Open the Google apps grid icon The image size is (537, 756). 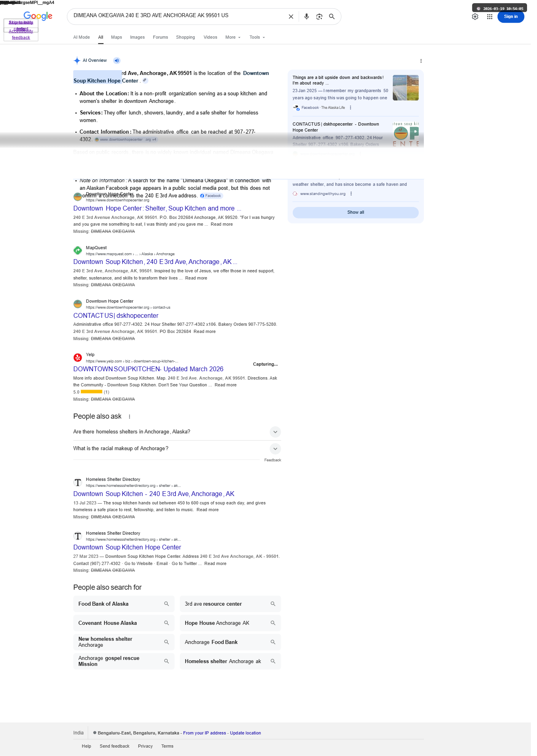(490, 17)
